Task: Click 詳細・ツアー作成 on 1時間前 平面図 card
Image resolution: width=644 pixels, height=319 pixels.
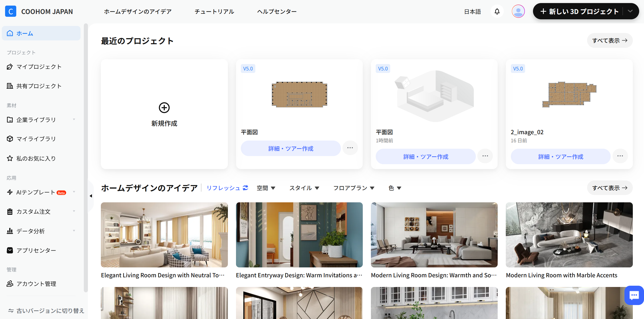Action: pos(426,157)
